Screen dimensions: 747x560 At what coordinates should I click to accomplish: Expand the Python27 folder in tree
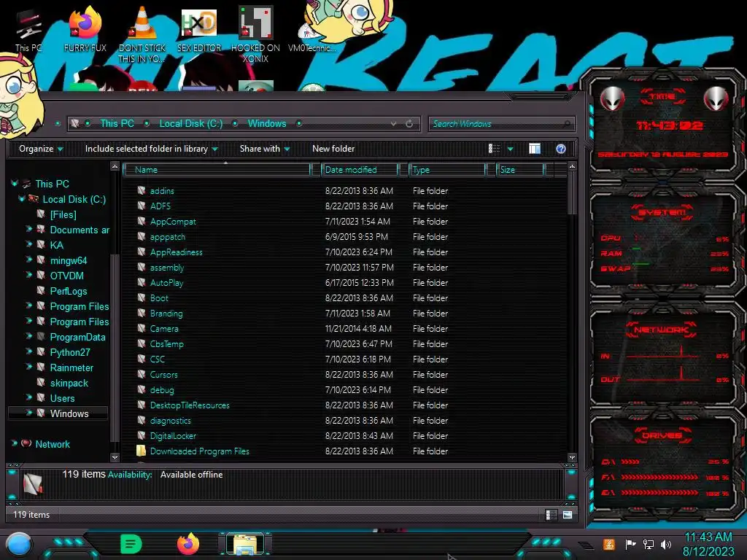(x=28, y=351)
